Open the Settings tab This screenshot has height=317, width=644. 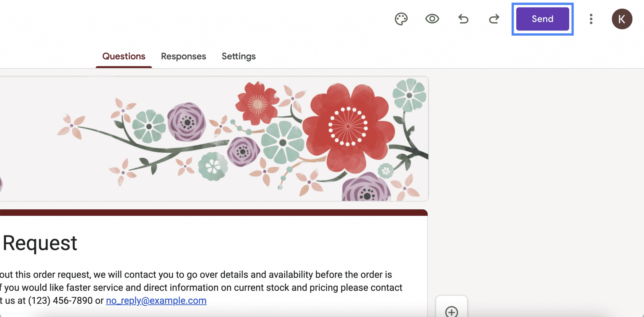(x=239, y=56)
